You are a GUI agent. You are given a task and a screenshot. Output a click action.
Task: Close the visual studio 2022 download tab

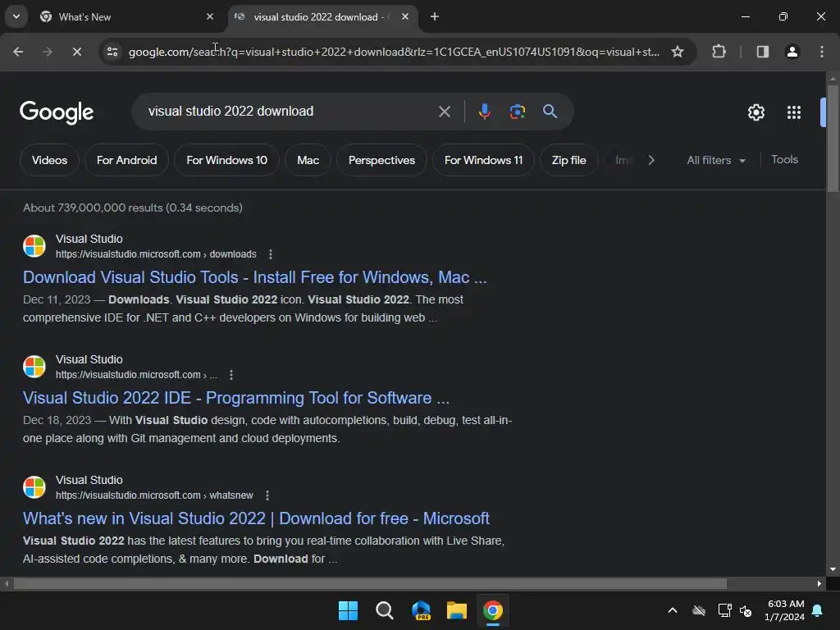[x=405, y=16]
